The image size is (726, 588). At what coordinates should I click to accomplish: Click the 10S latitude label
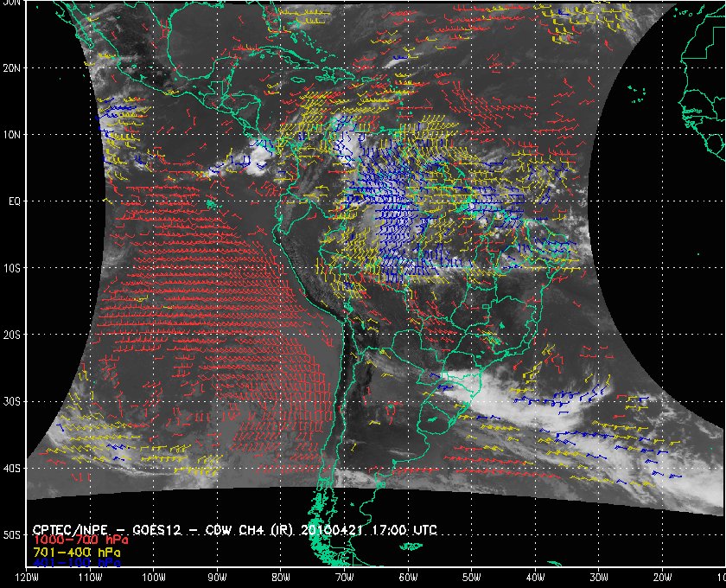click(11, 268)
